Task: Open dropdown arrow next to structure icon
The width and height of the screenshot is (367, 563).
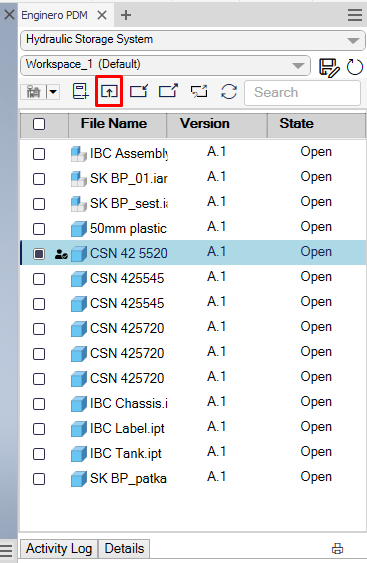Action: tap(53, 92)
